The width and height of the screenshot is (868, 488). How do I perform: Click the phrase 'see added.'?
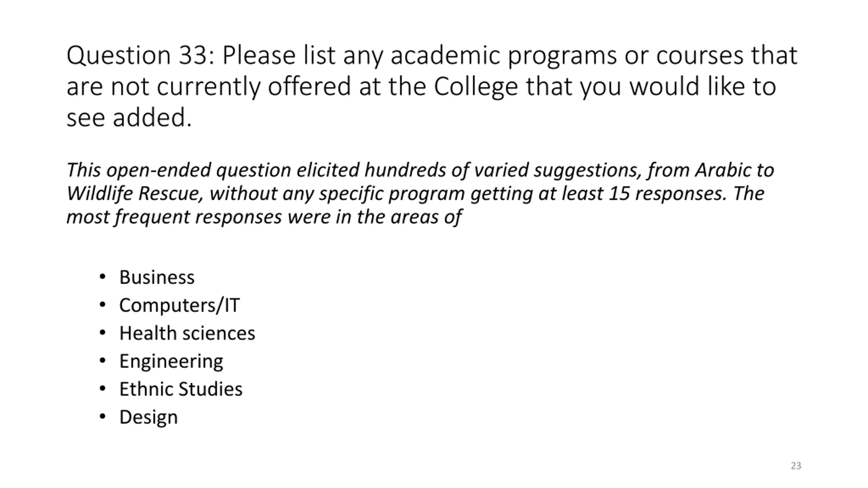click(129, 118)
